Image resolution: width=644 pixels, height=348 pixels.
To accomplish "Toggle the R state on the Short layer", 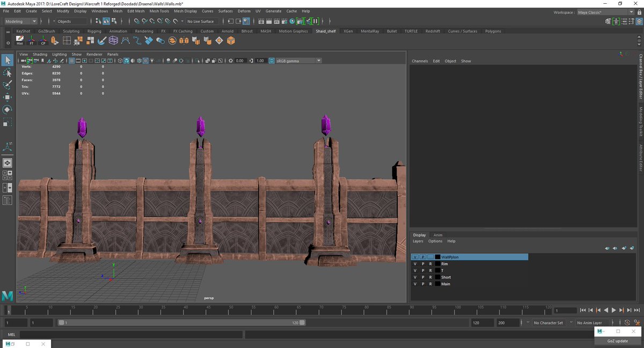I will [x=430, y=277].
